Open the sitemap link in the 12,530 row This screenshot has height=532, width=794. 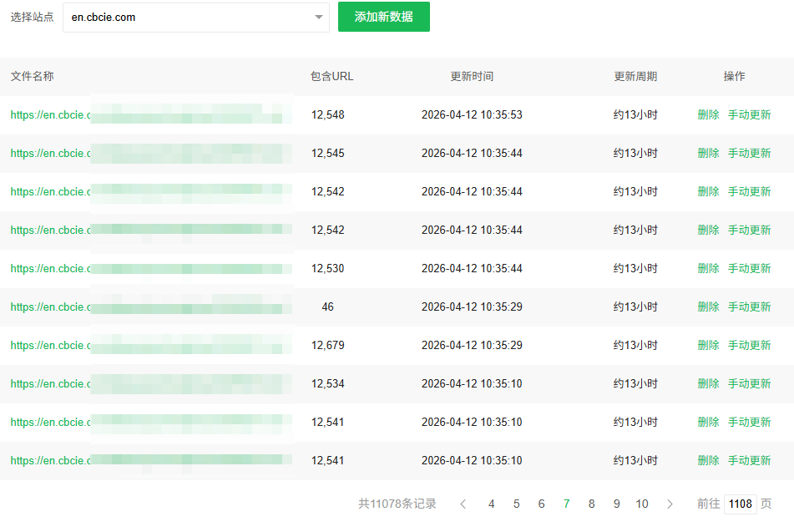[x=151, y=269]
